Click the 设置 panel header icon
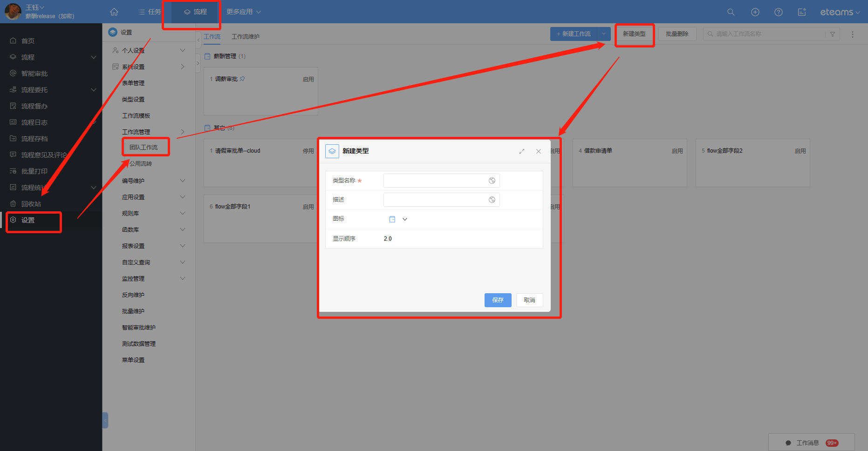The image size is (868, 451). [x=113, y=32]
